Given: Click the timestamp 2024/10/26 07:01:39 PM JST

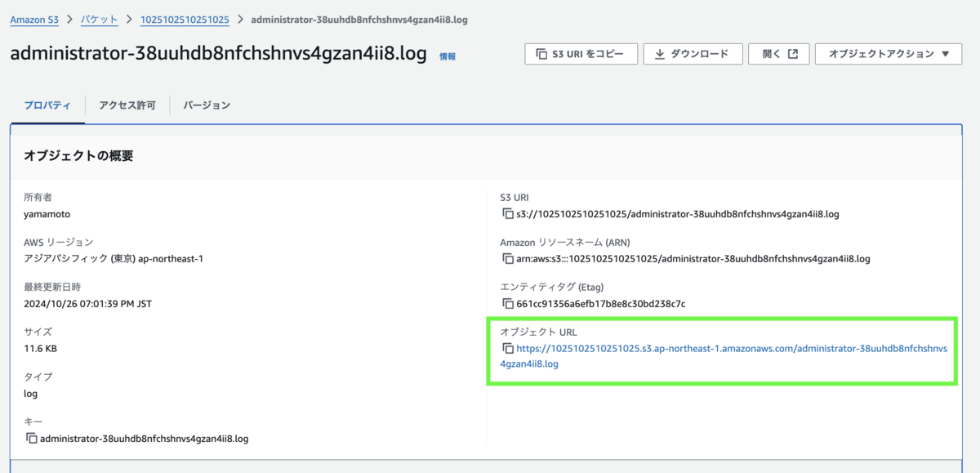Looking at the screenshot, I should tap(88, 304).
